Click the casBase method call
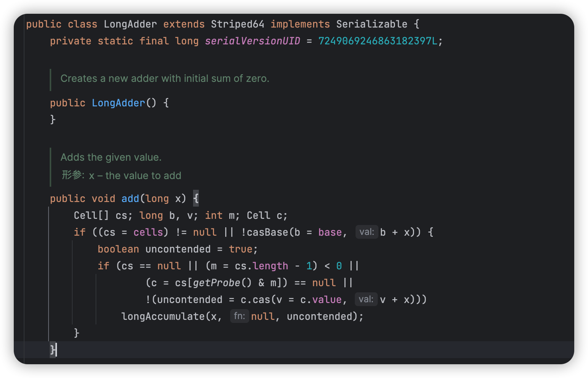The image size is (588, 378). 268,232
